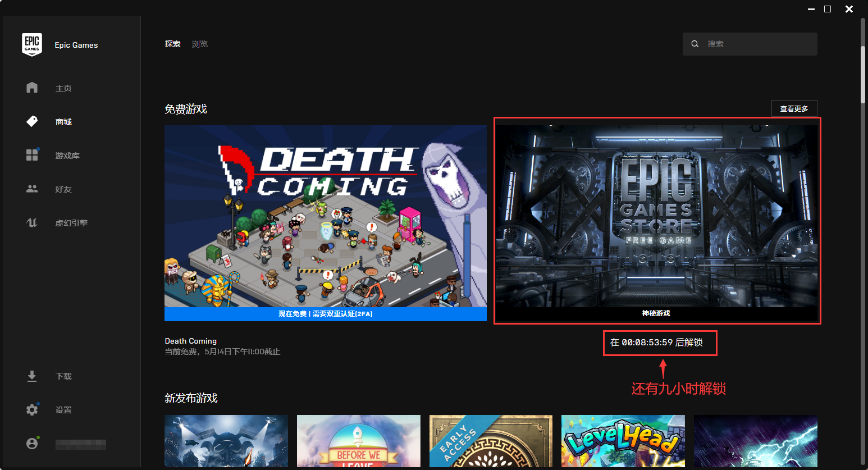This screenshot has height=470, width=868.
Task: Click the 当前免费 deadline text
Action: [222, 352]
